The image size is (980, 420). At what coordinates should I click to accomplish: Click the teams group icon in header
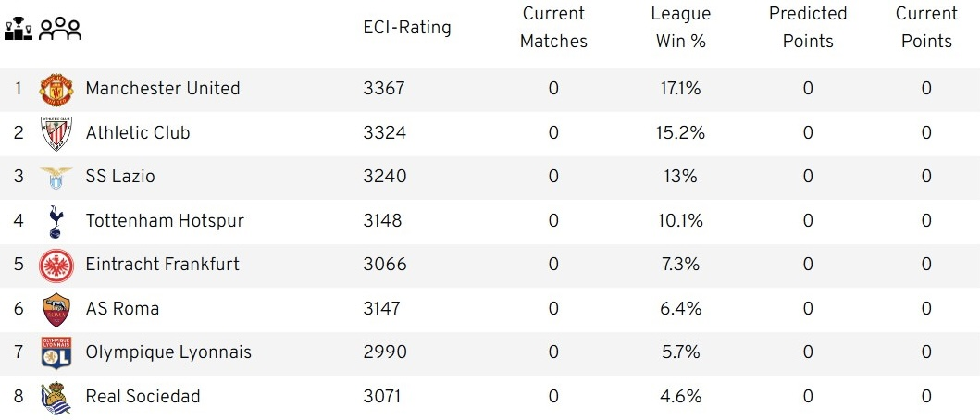click(60, 29)
